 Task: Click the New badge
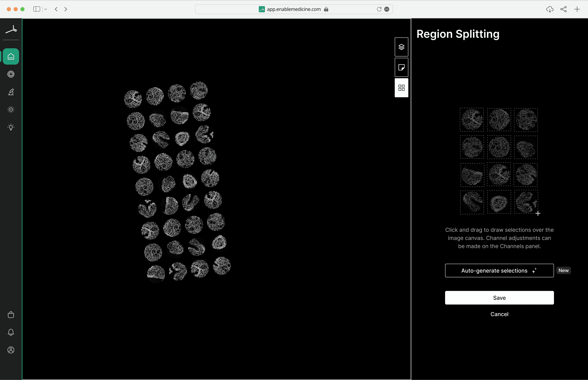[563, 270]
